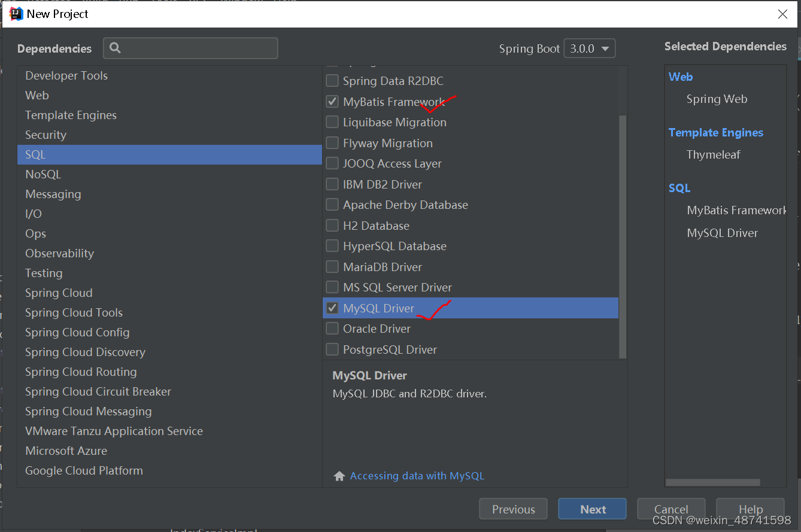Select Spring Web in Selected Dependencies

(x=717, y=99)
